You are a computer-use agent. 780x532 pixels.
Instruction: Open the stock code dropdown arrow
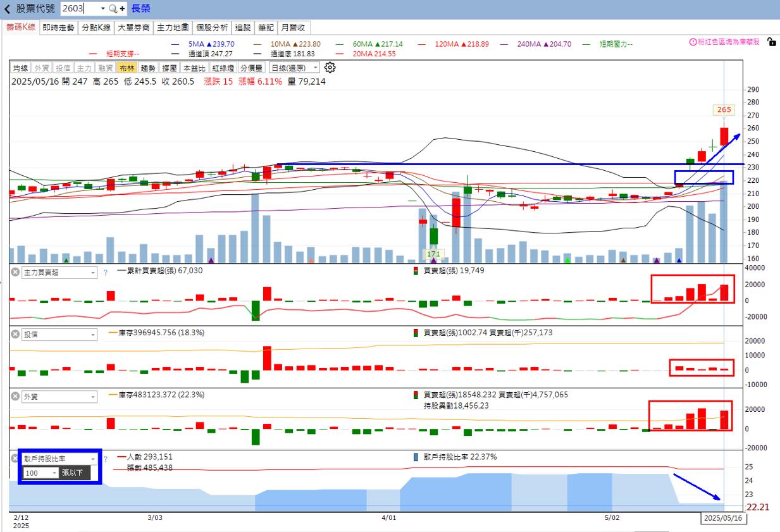coord(102,9)
